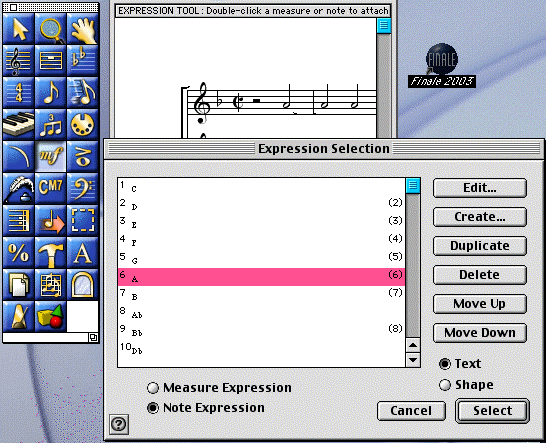Select the Chord tool labeled CM7
Screen dimensions: 546x443
(50, 188)
